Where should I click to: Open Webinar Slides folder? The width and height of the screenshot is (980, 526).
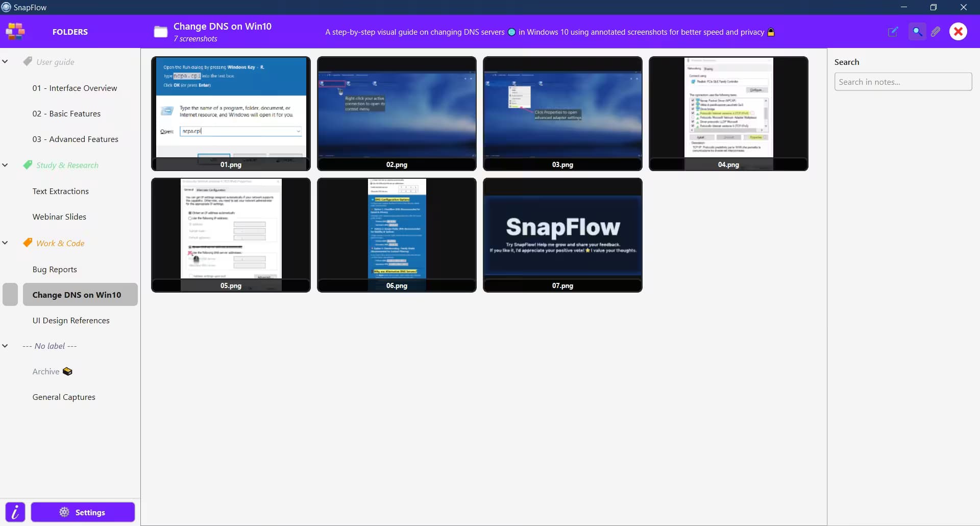click(59, 217)
